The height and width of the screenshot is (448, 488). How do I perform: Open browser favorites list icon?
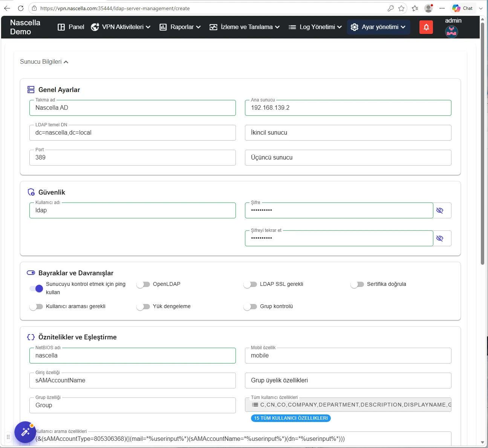(x=415, y=8)
